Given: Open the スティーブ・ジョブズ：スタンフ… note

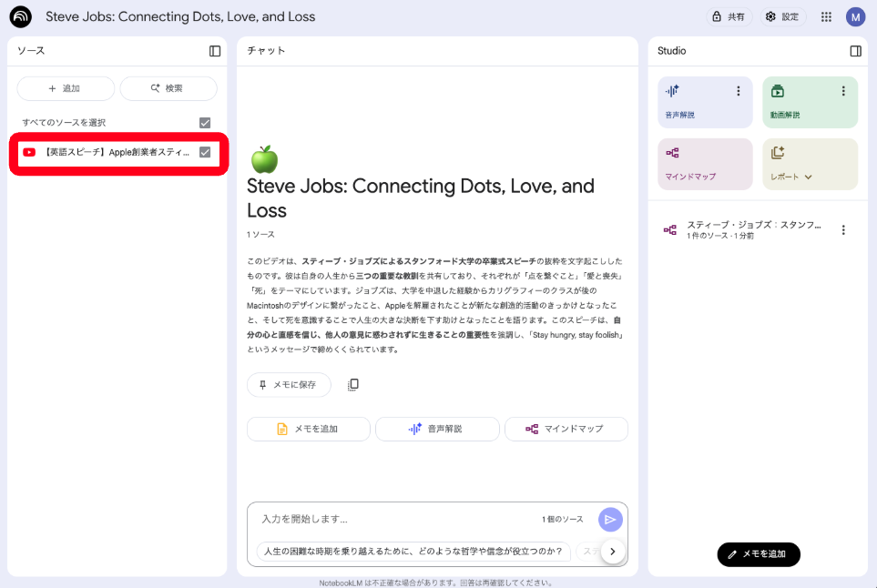Looking at the screenshot, I should click(x=754, y=229).
